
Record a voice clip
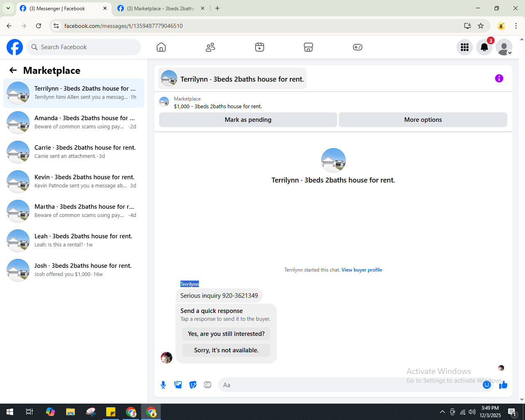click(x=163, y=385)
